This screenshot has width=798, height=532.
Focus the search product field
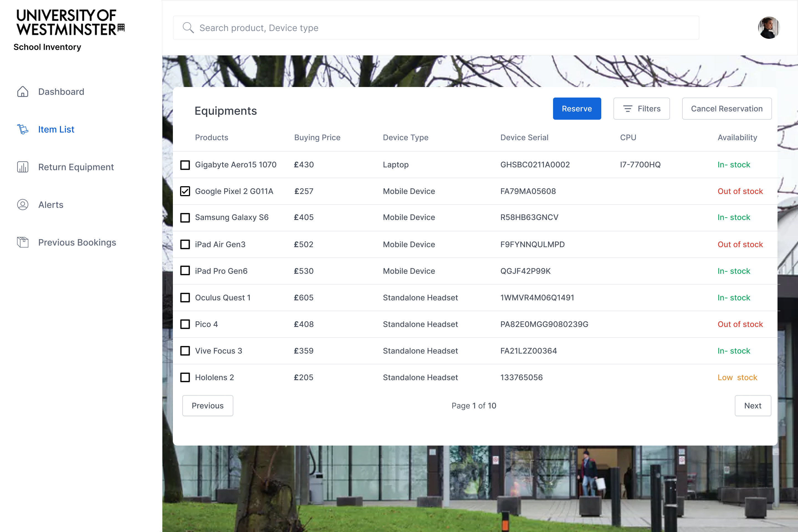436,28
